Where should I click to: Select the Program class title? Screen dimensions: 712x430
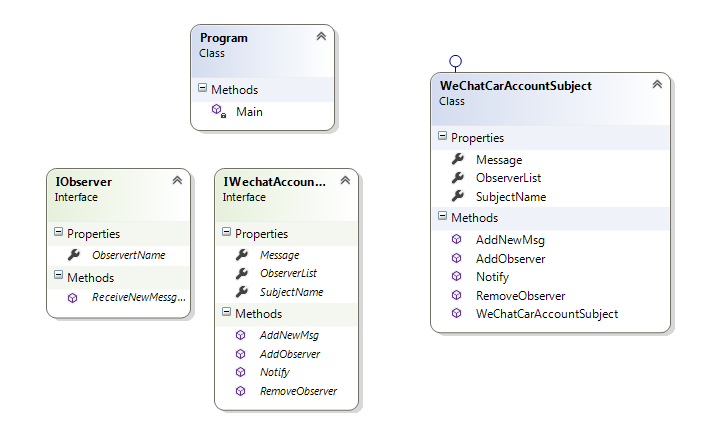pos(224,38)
